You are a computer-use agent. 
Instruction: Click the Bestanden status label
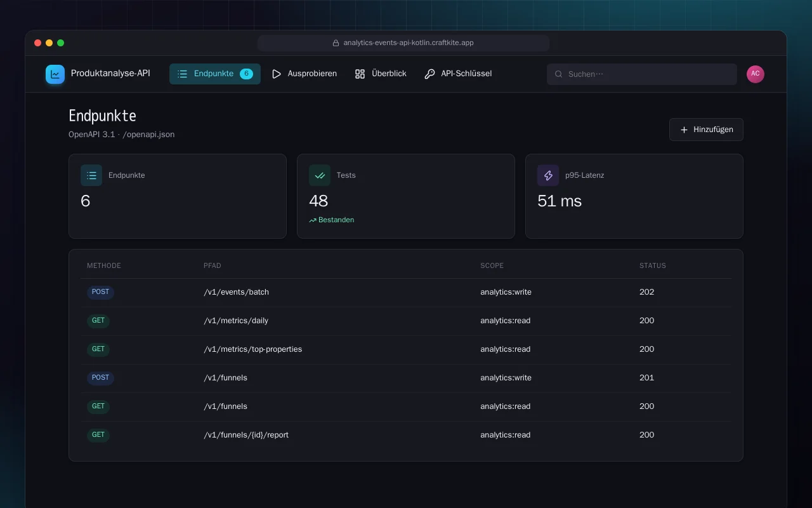[x=336, y=220]
